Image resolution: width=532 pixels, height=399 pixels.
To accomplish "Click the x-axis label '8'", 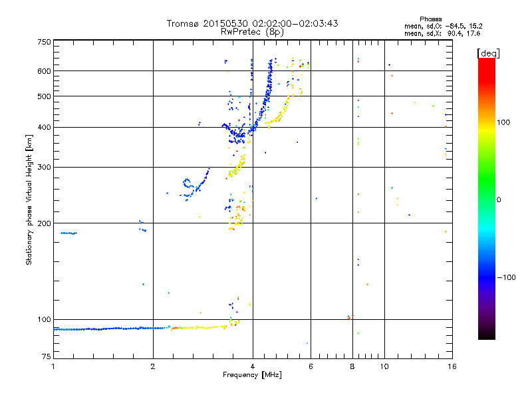I will click(352, 366).
